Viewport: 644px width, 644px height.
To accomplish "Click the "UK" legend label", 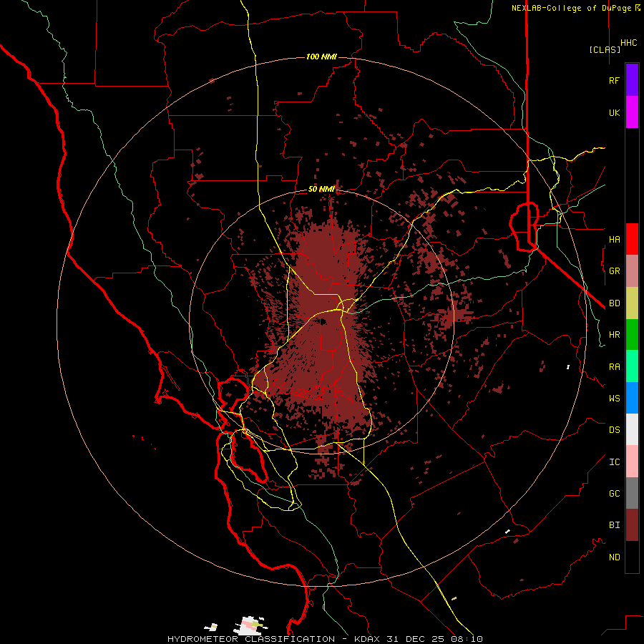I will (614, 112).
